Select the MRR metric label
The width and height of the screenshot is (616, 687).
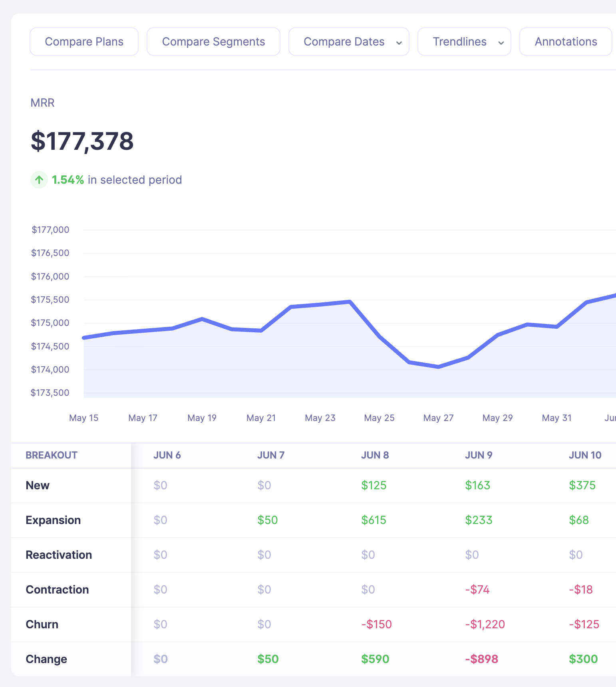coord(43,103)
